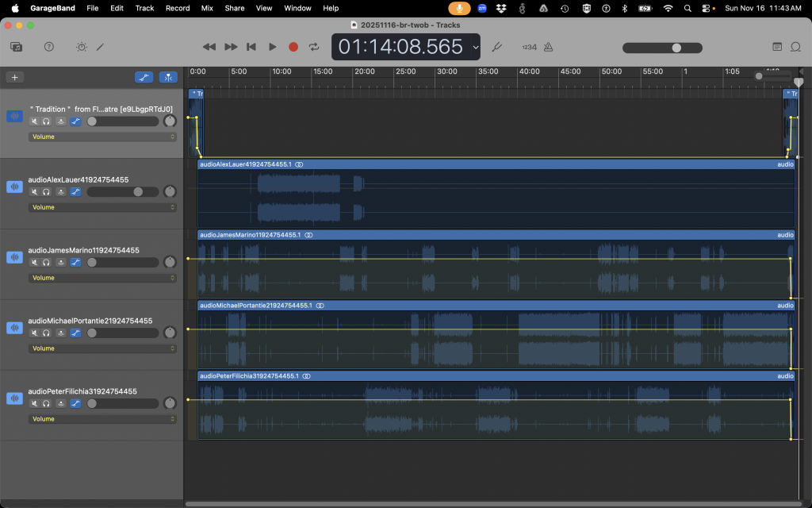Start playback with the Play button
Screen dimensions: 812x508
(x=273, y=47)
